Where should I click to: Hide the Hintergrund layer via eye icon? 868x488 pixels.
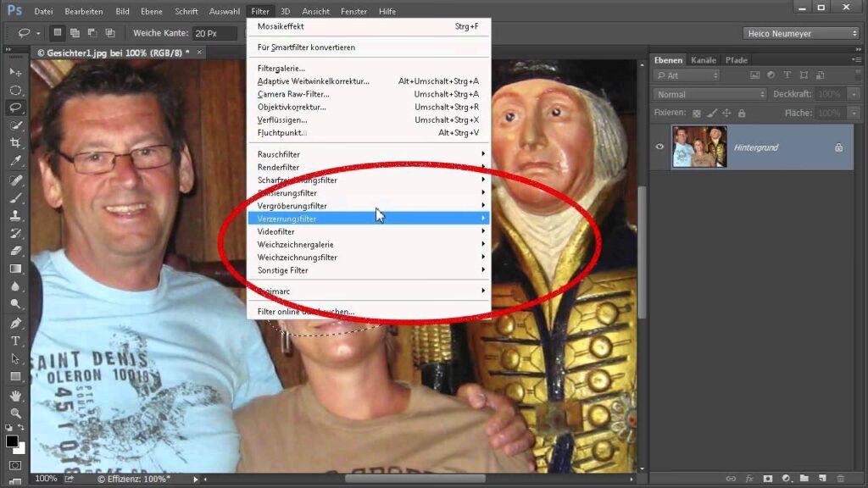[660, 147]
